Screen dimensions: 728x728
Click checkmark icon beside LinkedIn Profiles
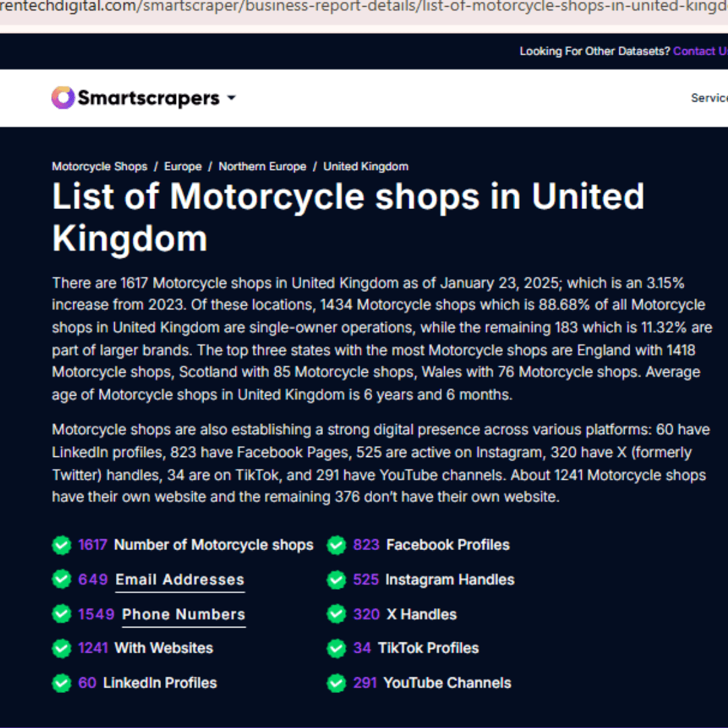click(x=62, y=683)
